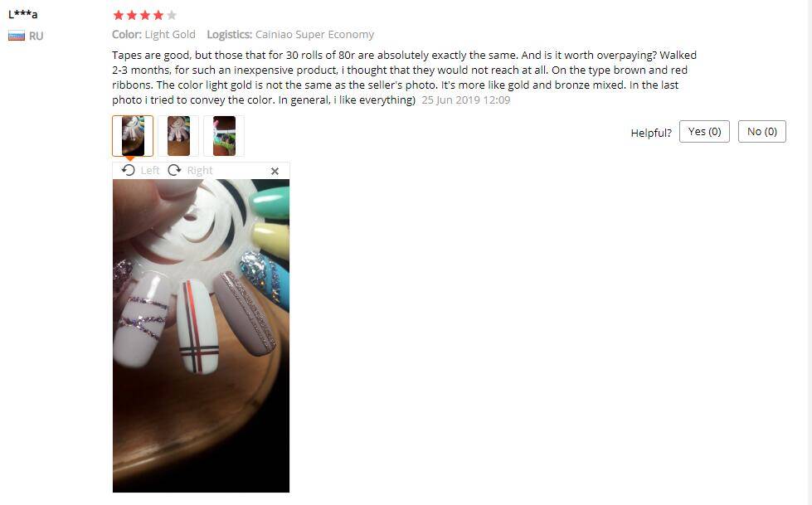Select the first review photo thumbnail

[x=133, y=136]
